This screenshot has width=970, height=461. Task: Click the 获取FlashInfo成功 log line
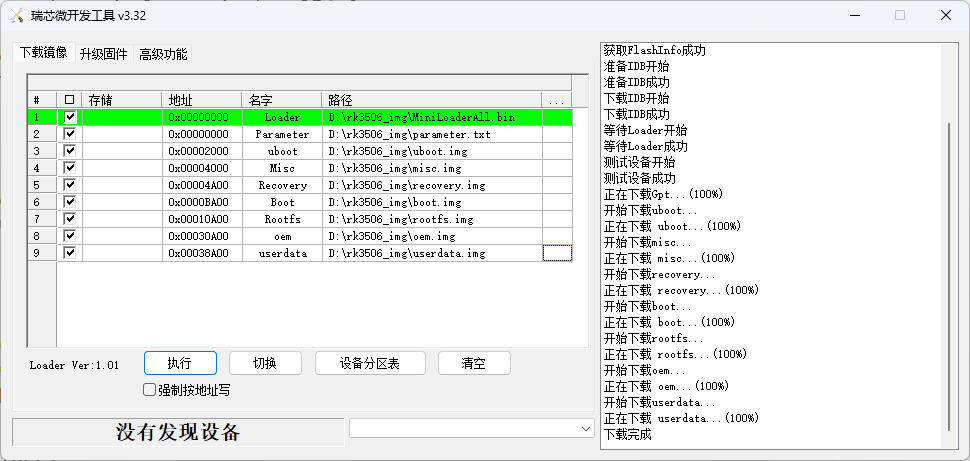coord(655,50)
